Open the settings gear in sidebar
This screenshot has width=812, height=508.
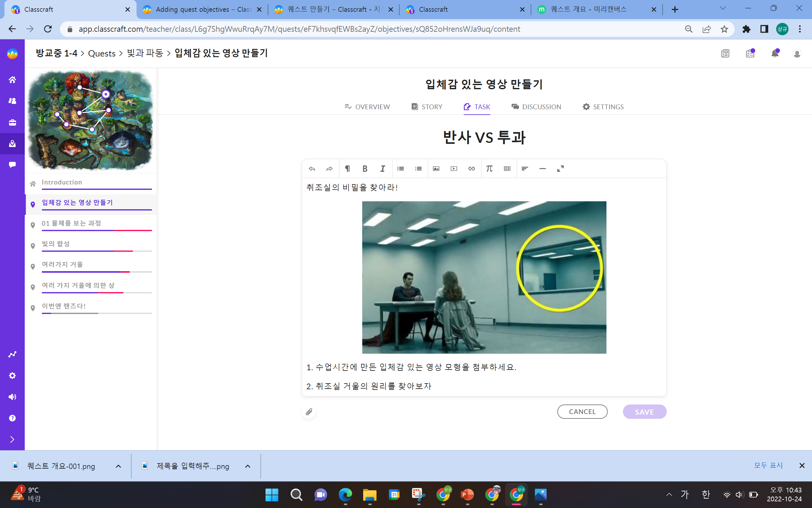(12, 376)
